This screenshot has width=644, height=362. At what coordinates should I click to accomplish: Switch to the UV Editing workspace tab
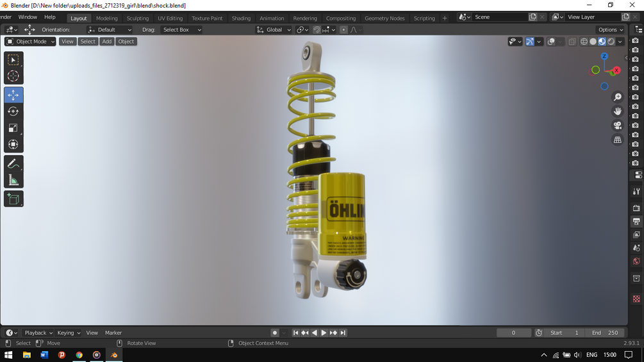pyautogui.click(x=170, y=19)
